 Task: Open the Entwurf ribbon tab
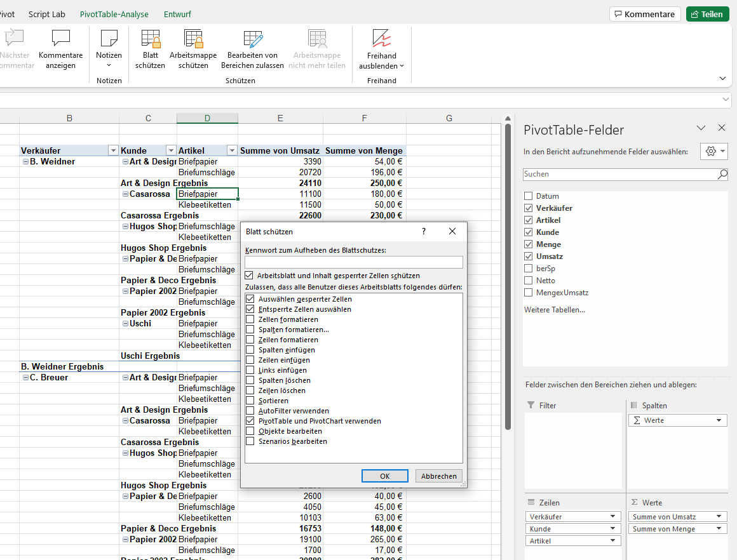[x=177, y=14]
